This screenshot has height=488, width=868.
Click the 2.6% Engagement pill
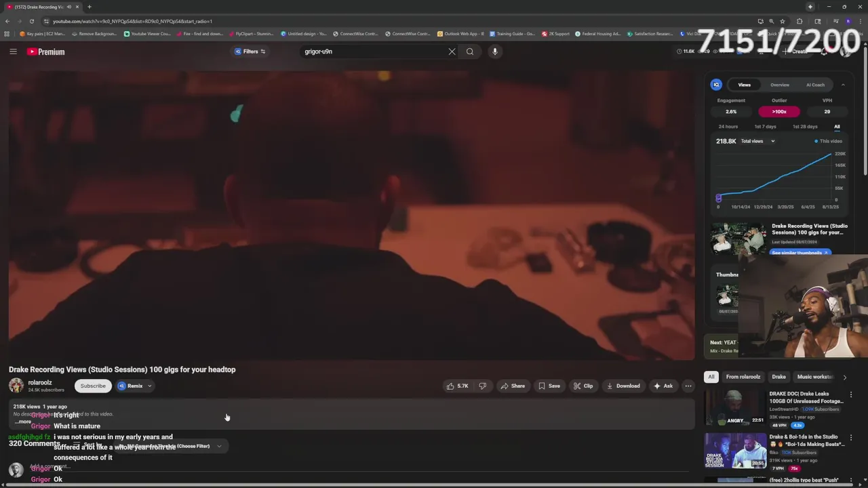tap(731, 112)
